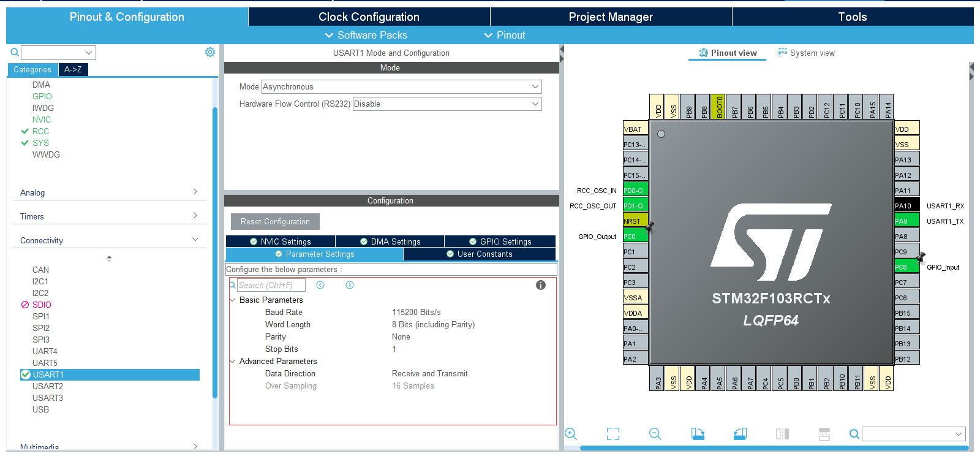
Task: Click the split-rows icon in pinout toolbar
Action: (824, 434)
